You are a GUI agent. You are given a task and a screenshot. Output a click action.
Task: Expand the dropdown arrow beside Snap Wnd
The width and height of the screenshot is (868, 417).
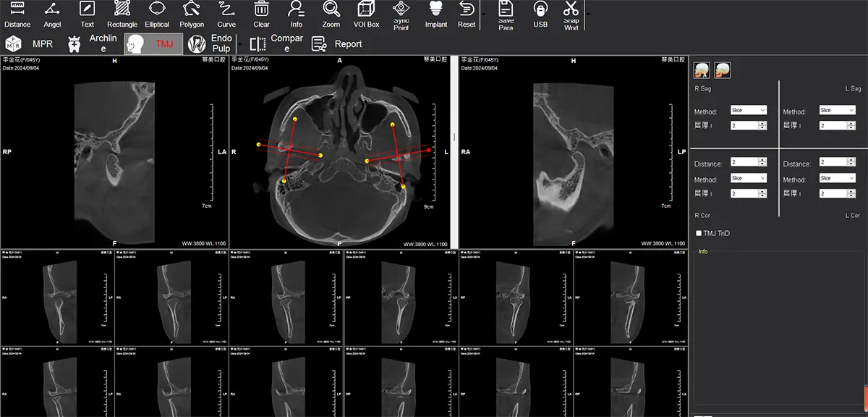587,13
